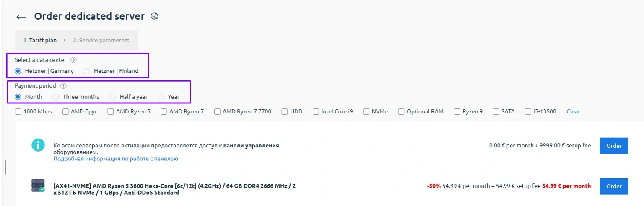Image resolution: width=644 pixels, height=206 pixels.
Task: Click the blue info circle icon
Action: tap(38, 145)
